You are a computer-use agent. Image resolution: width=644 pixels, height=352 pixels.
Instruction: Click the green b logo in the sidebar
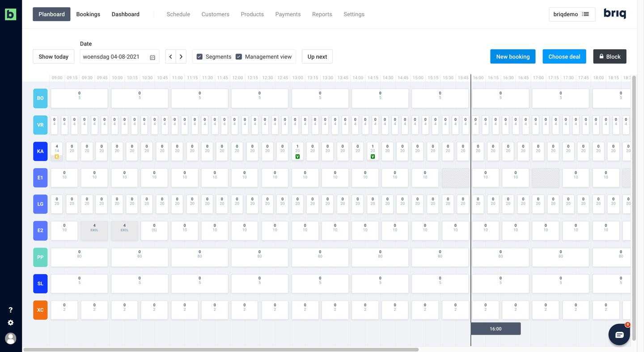click(x=10, y=14)
